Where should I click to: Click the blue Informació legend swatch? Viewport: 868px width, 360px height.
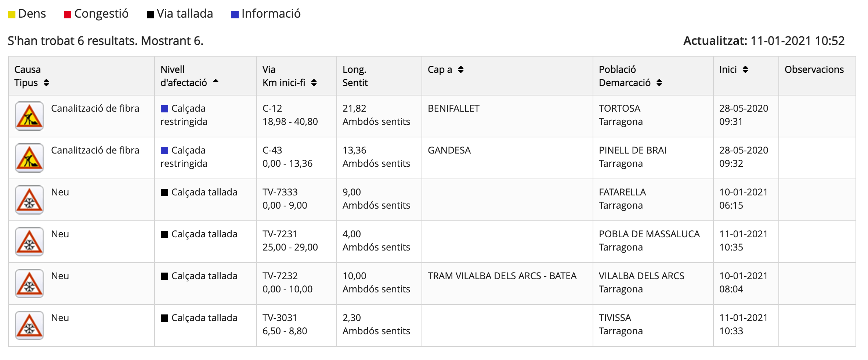[x=235, y=15]
